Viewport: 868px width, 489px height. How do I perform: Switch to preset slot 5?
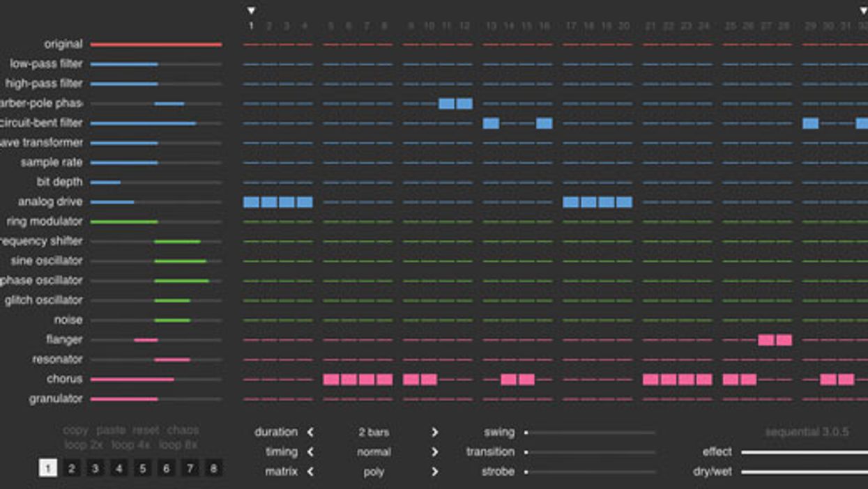tap(142, 468)
